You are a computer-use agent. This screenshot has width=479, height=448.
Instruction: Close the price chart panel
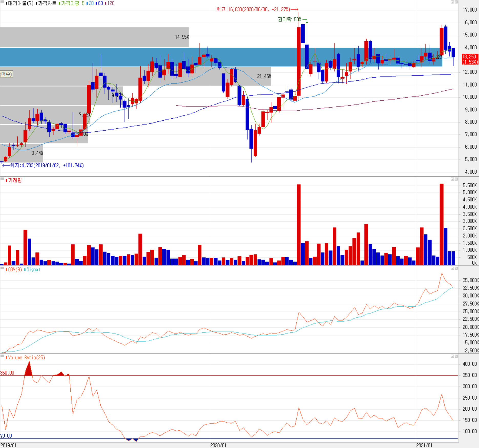tap(456, 2)
